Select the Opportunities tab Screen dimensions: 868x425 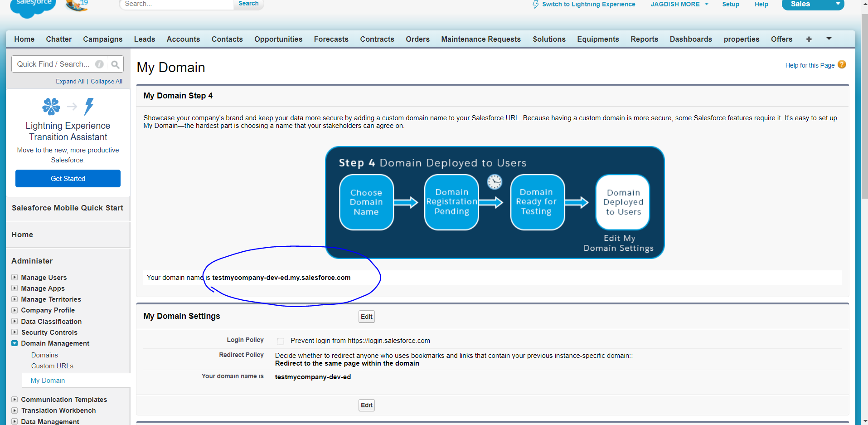click(278, 39)
